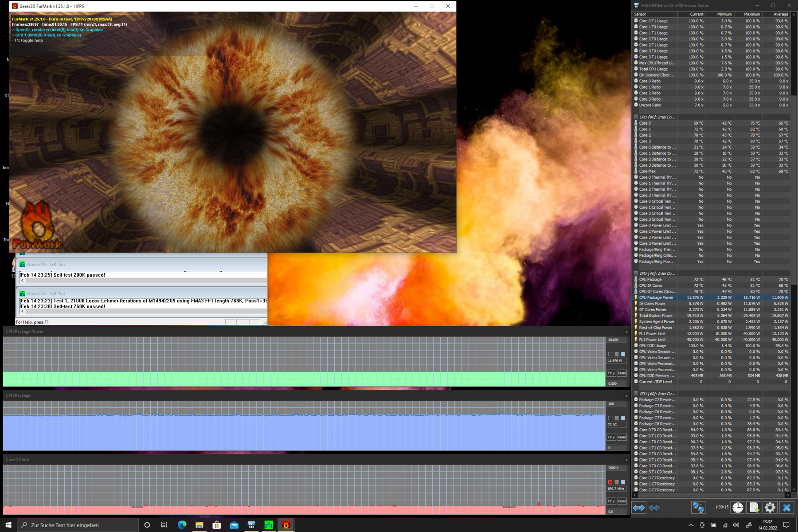Click Reset in CPU Package graph
798x532 pixels.
622,437
